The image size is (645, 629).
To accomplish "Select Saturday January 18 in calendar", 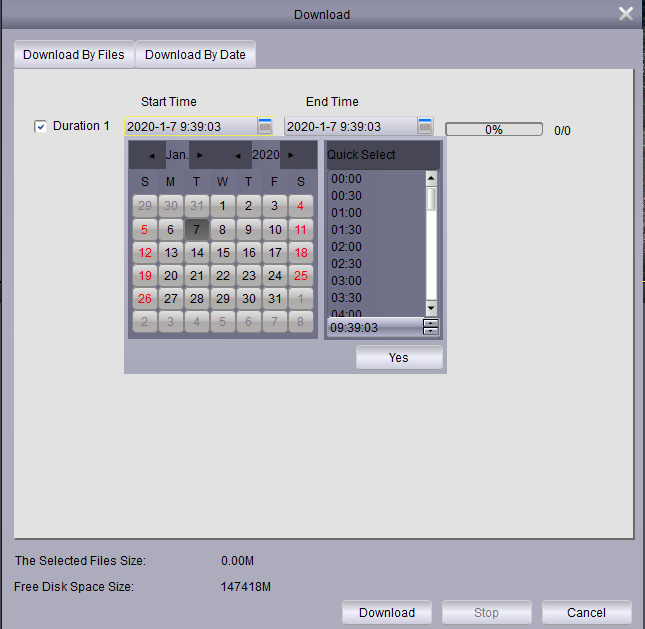I will (x=301, y=252).
